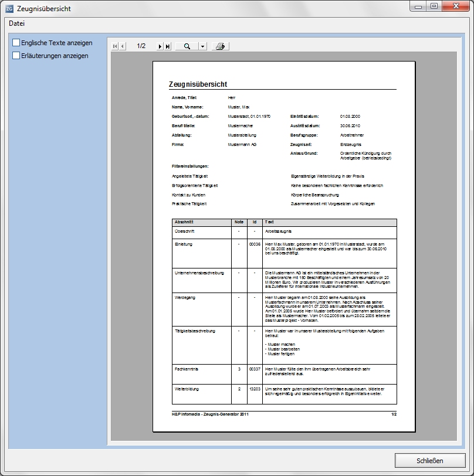This screenshot has height=476, width=474.
Task: Click the 'Filtereinstellungen:' label
Action: [x=190, y=166]
